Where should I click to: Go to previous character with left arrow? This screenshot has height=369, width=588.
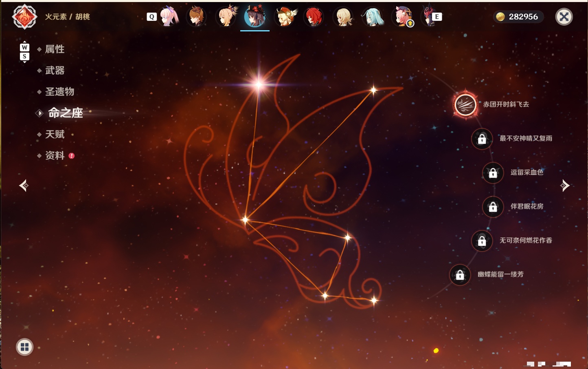click(x=24, y=186)
